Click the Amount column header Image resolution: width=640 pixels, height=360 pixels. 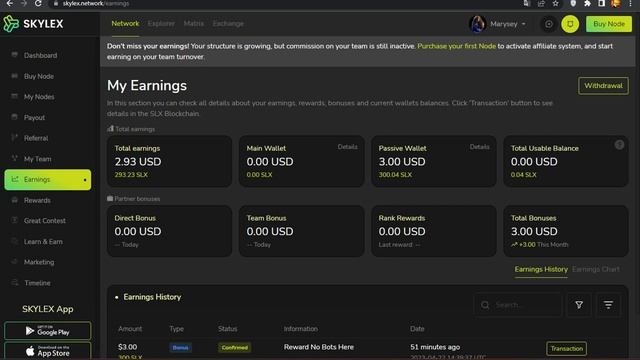[130, 329]
